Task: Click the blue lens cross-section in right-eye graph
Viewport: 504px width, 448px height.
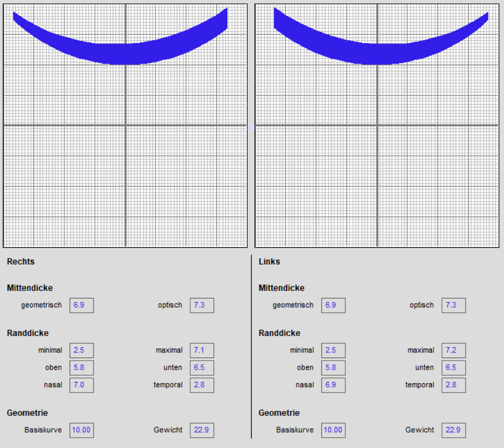Action: click(x=125, y=54)
